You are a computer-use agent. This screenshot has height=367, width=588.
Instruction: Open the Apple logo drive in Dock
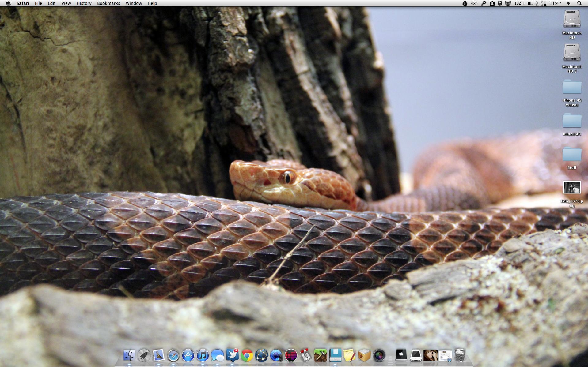(x=401, y=355)
